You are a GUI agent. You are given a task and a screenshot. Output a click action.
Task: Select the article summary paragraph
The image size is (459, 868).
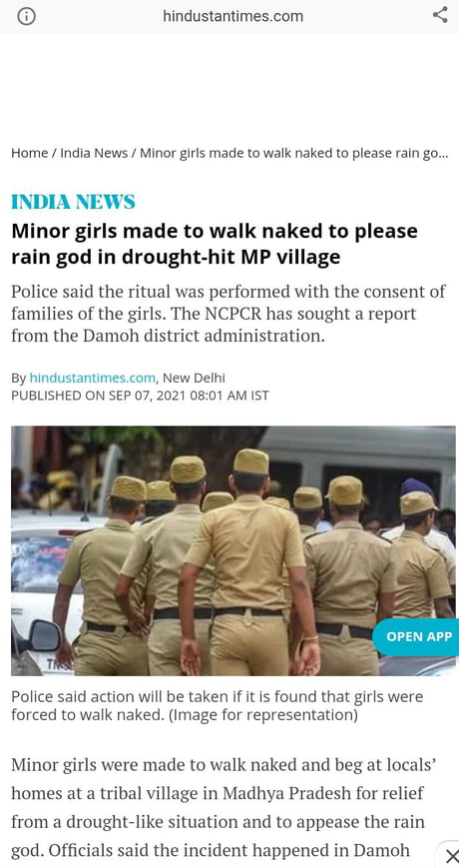[229, 314]
